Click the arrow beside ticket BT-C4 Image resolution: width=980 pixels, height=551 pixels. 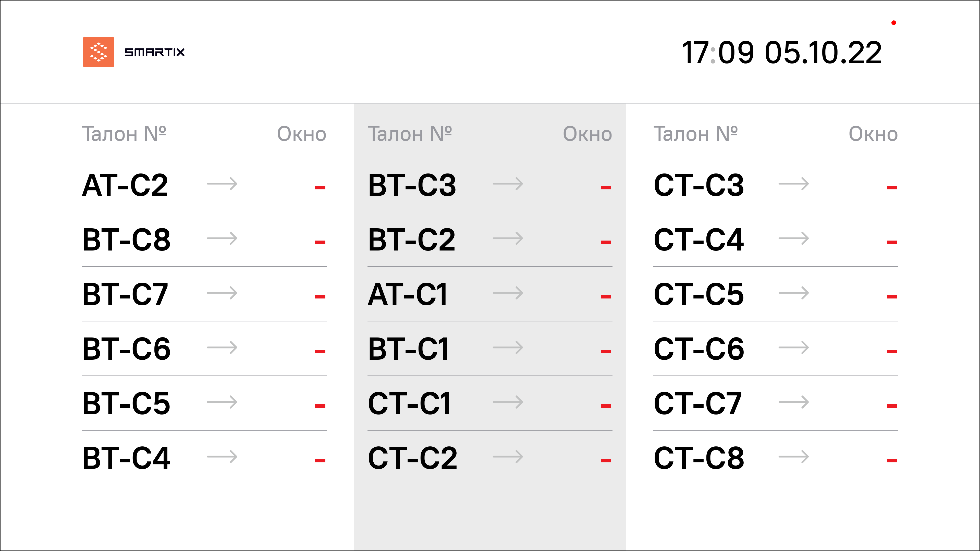coord(222,457)
